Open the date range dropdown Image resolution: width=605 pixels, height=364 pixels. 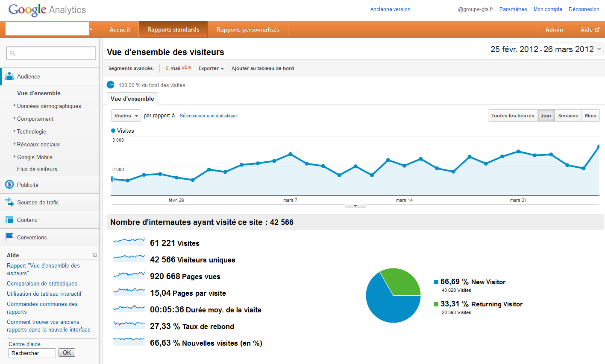(599, 49)
